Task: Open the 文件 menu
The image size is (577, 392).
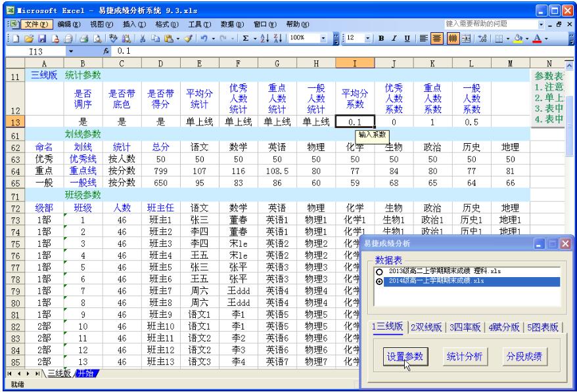Action: (x=36, y=24)
